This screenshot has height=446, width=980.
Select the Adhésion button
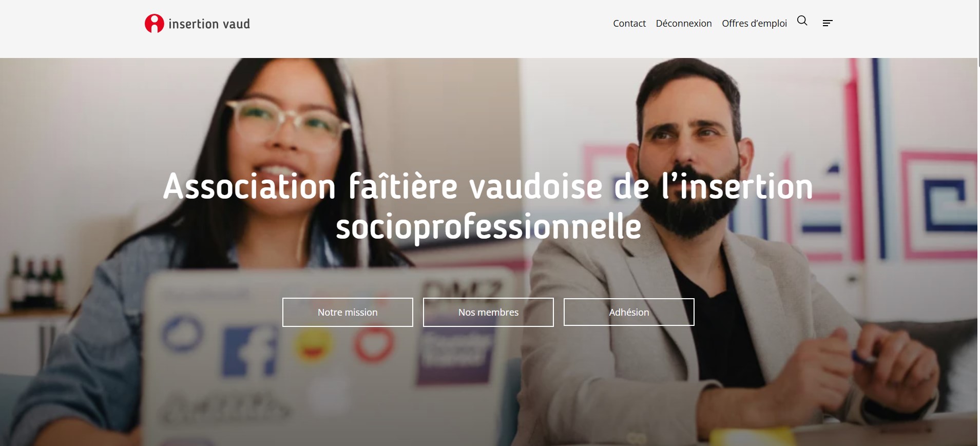[629, 312]
